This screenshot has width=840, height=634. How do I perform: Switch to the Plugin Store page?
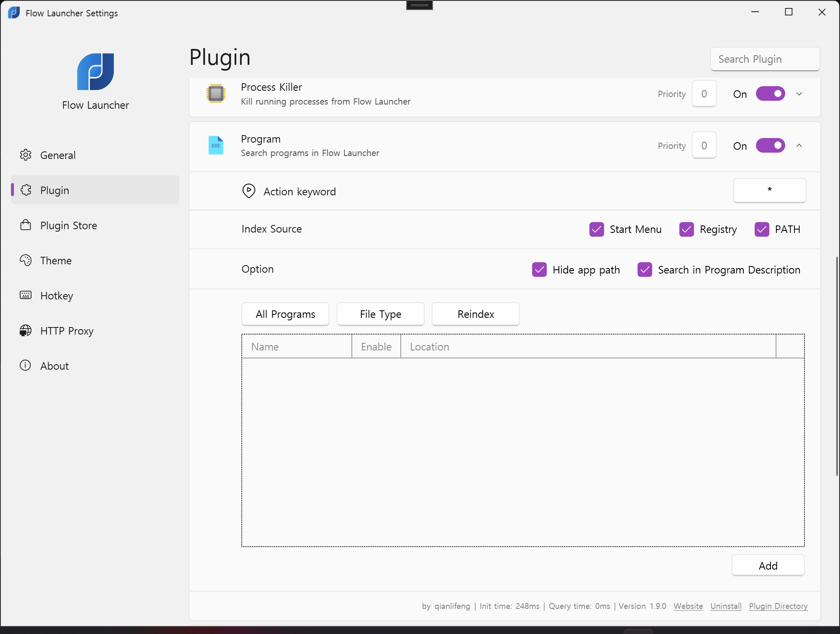pos(69,225)
